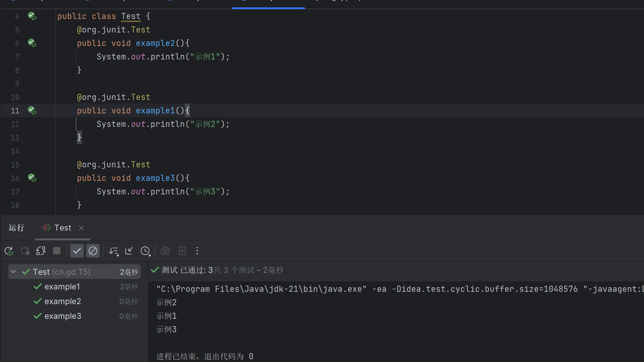Click the camera snapshot icon
Image resolution: width=644 pixels, height=362 pixels.
[x=165, y=251]
